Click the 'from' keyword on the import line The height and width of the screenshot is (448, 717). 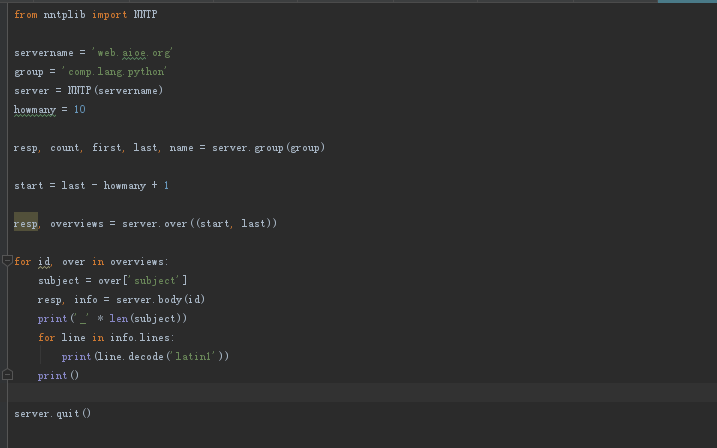[x=26, y=15]
